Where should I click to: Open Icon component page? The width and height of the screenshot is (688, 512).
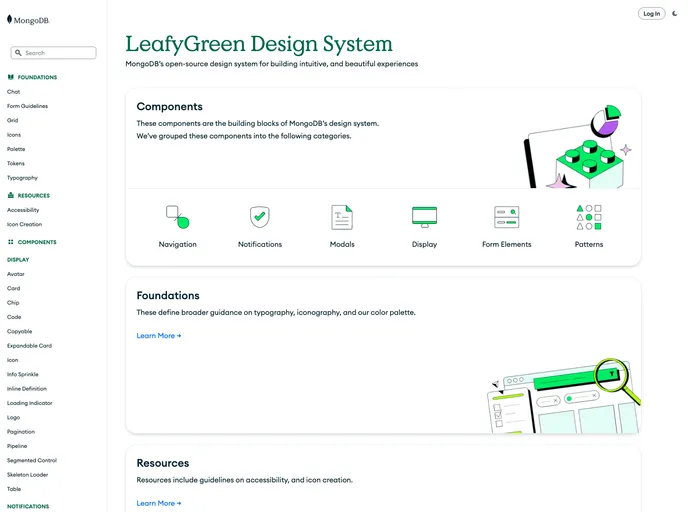[x=13, y=360]
